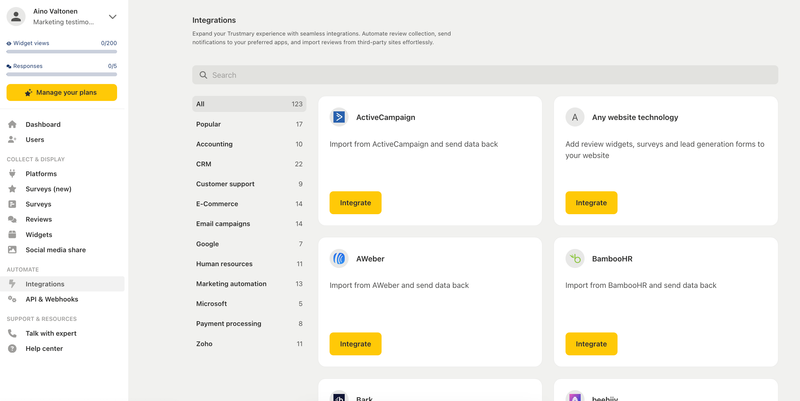
Task: Click the Widgets icon in sidebar
Action: [x=12, y=235]
